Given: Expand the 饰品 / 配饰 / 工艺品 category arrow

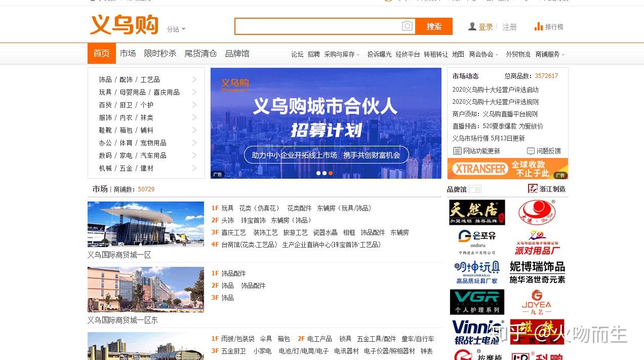Looking at the screenshot, I should pyautogui.click(x=194, y=79).
